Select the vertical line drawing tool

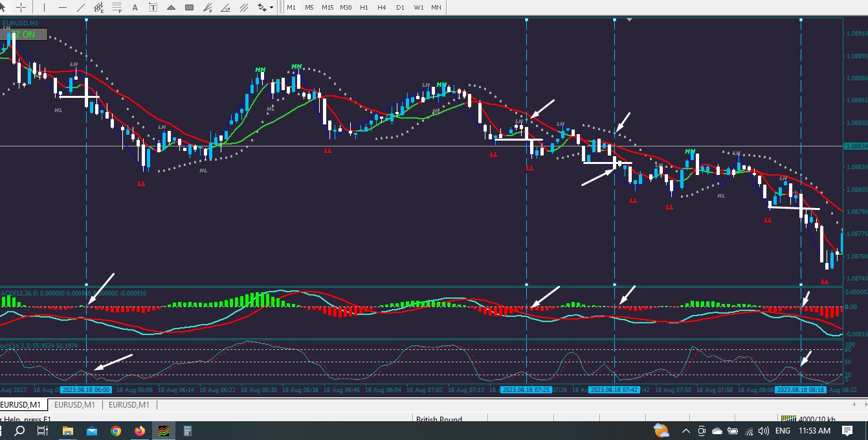click(x=44, y=7)
